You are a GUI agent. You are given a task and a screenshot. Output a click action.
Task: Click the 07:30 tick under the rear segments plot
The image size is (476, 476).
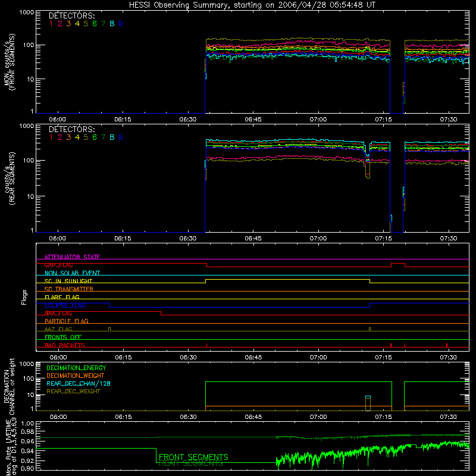tap(449, 239)
